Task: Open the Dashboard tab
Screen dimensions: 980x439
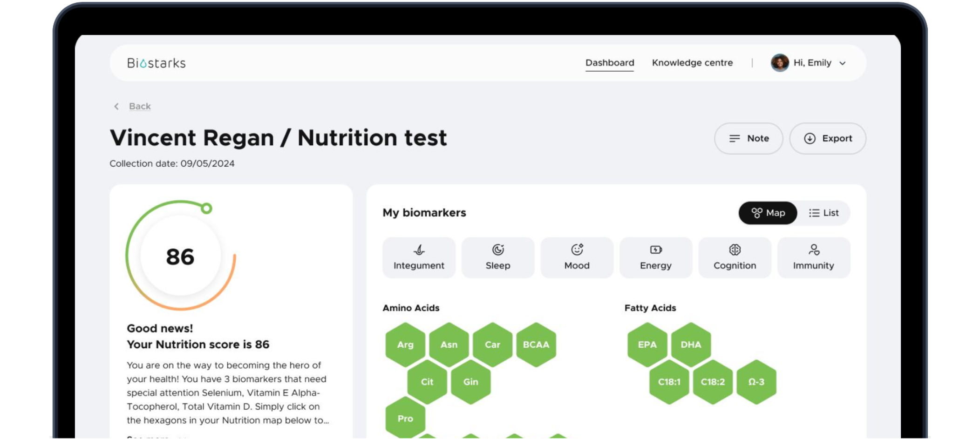Action: [610, 63]
